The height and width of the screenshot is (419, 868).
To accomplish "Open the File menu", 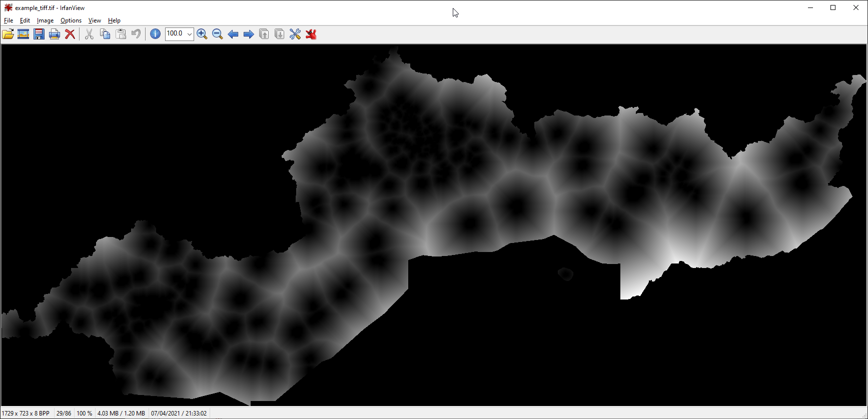I will click(x=9, y=20).
